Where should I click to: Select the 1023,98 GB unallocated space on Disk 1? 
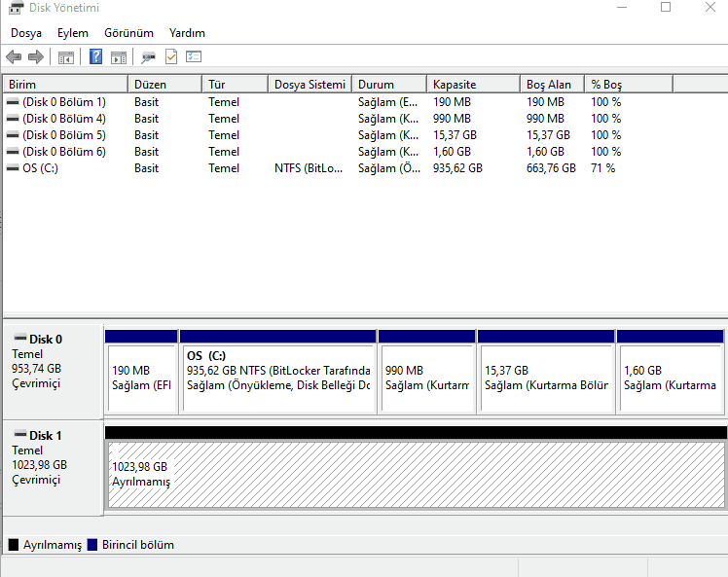tap(416, 467)
